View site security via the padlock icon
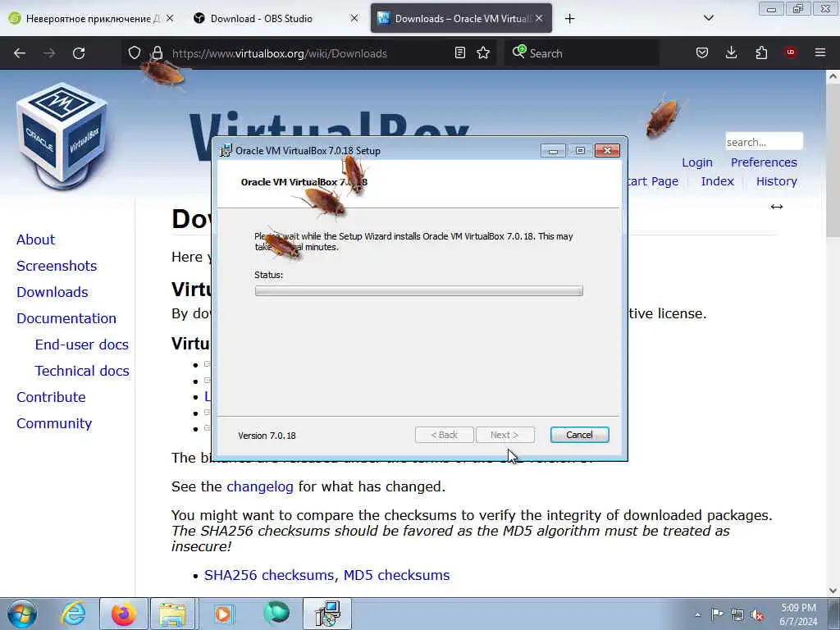 coord(157,53)
